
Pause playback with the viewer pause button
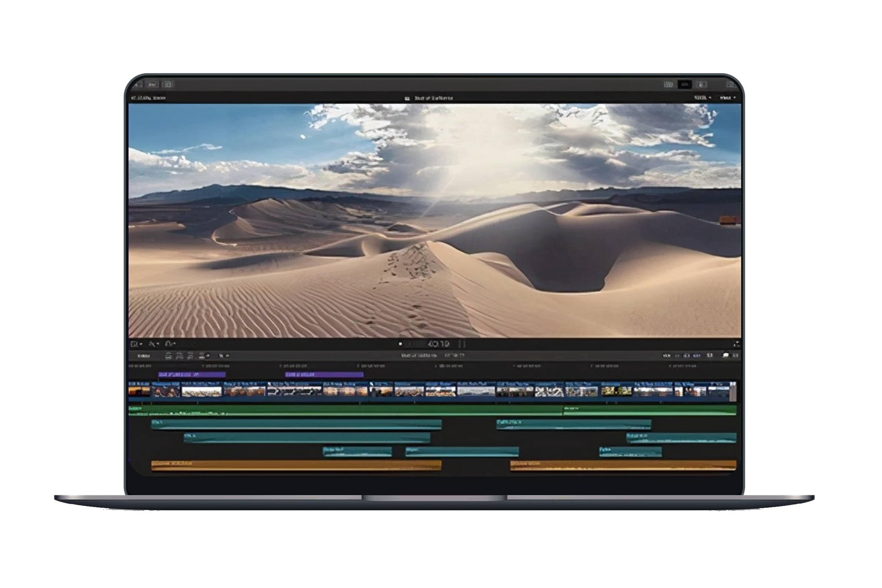tap(462, 344)
